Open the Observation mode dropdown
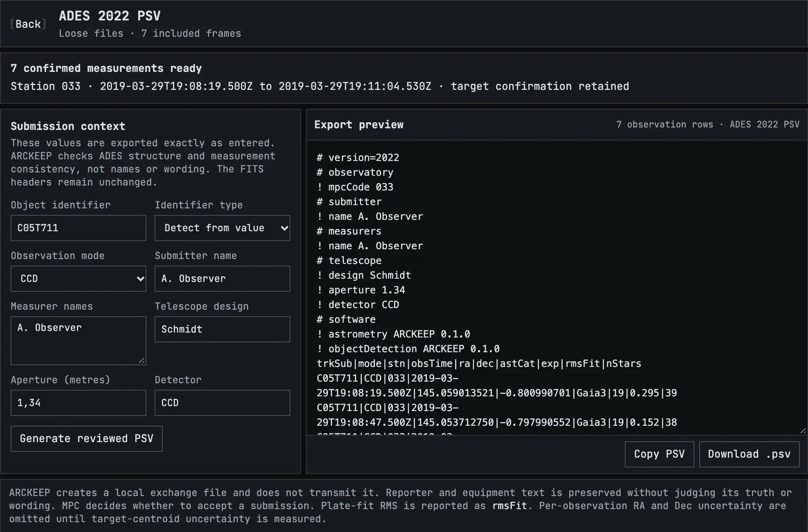The width and height of the screenshot is (808, 532). [x=79, y=279]
